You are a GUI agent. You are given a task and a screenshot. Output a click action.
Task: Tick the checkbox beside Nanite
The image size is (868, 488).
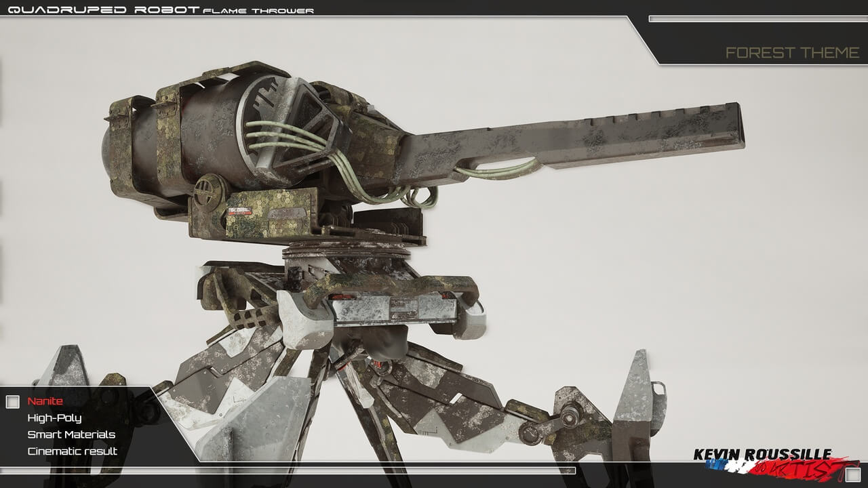tap(12, 402)
